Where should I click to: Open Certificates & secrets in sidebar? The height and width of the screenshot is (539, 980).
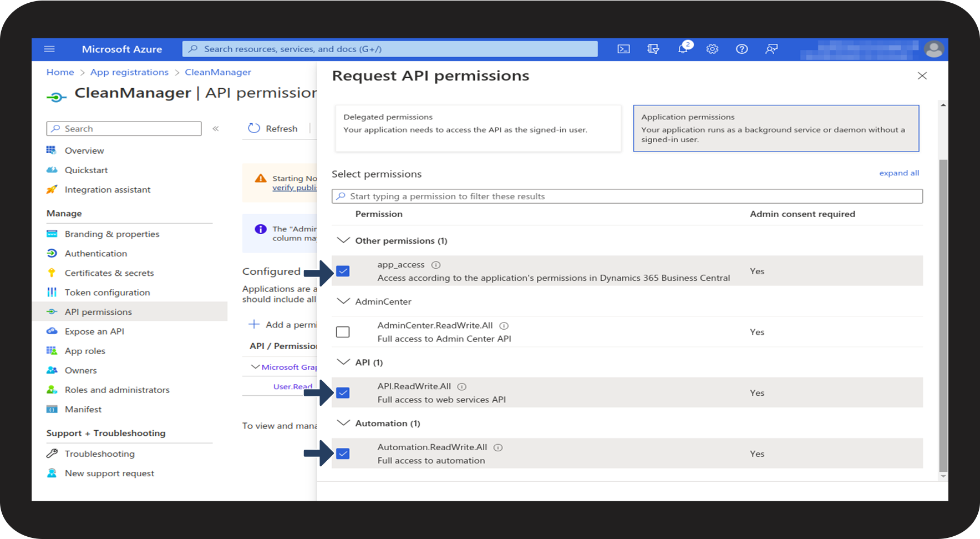point(109,273)
